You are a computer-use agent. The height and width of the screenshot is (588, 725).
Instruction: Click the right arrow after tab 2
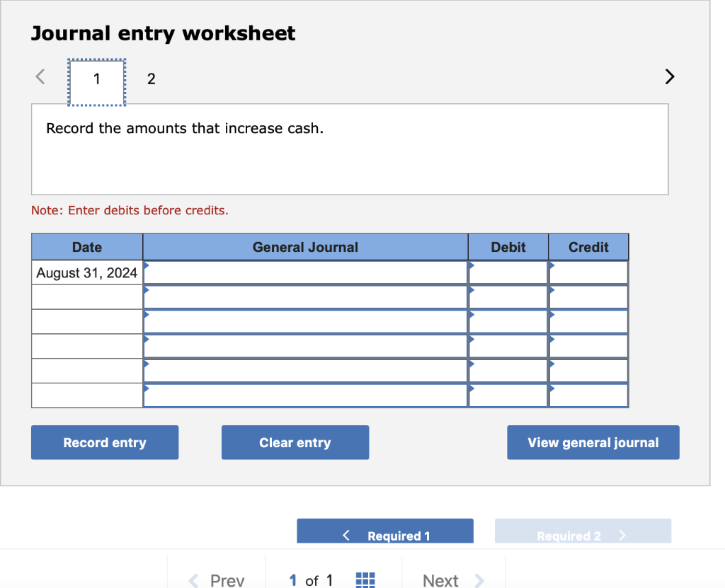coord(669,76)
